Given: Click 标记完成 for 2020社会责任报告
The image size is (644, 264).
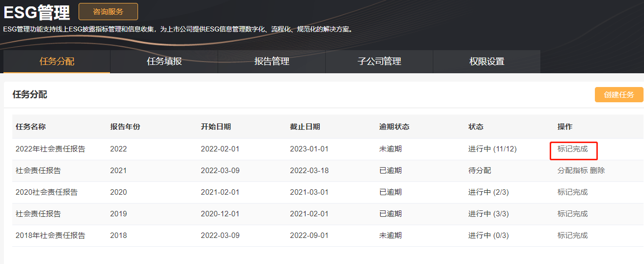Looking at the screenshot, I should 572,192.
